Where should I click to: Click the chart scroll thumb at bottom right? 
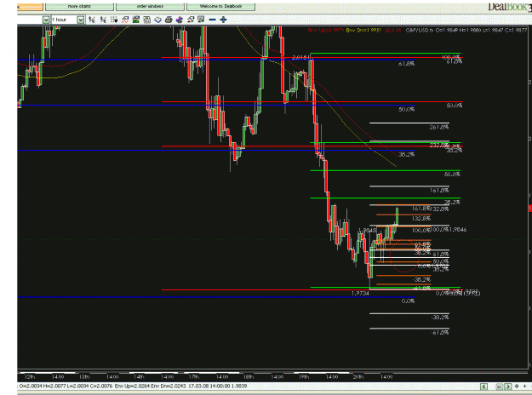click(499, 386)
